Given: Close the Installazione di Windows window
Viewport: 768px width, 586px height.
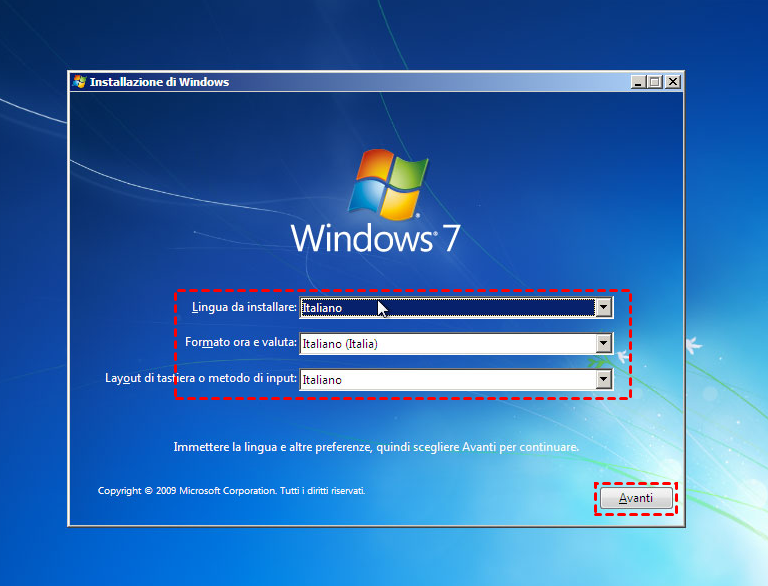Looking at the screenshot, I should pos(672,82).
